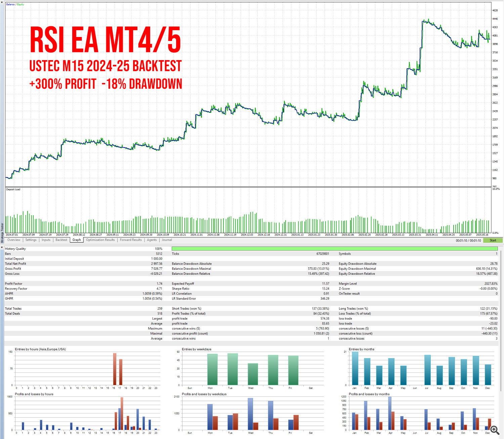Open the Agents tab
Viewport: 504px width, 439px height.
click(152, 240)
